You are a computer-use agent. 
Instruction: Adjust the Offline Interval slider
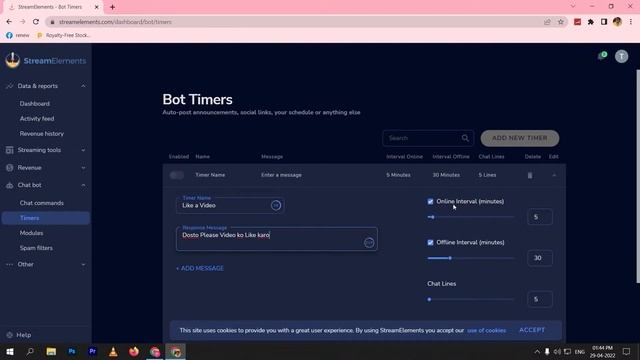click(471, 258)
